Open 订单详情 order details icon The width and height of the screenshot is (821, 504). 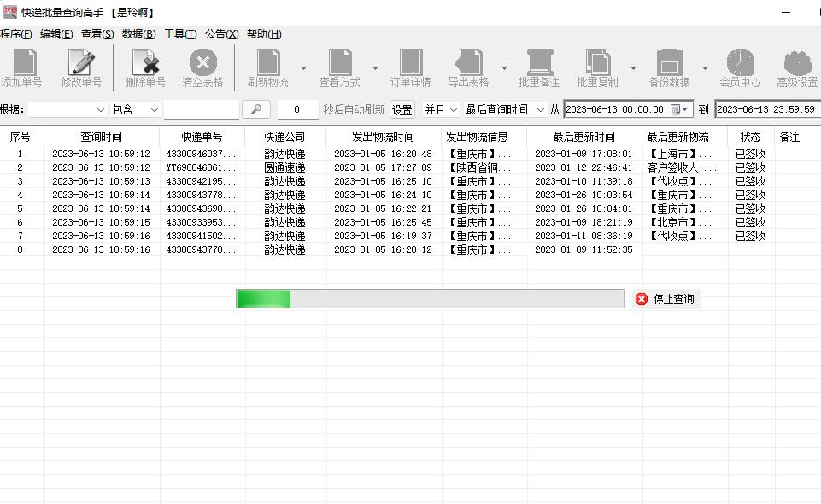click(411, 67)
